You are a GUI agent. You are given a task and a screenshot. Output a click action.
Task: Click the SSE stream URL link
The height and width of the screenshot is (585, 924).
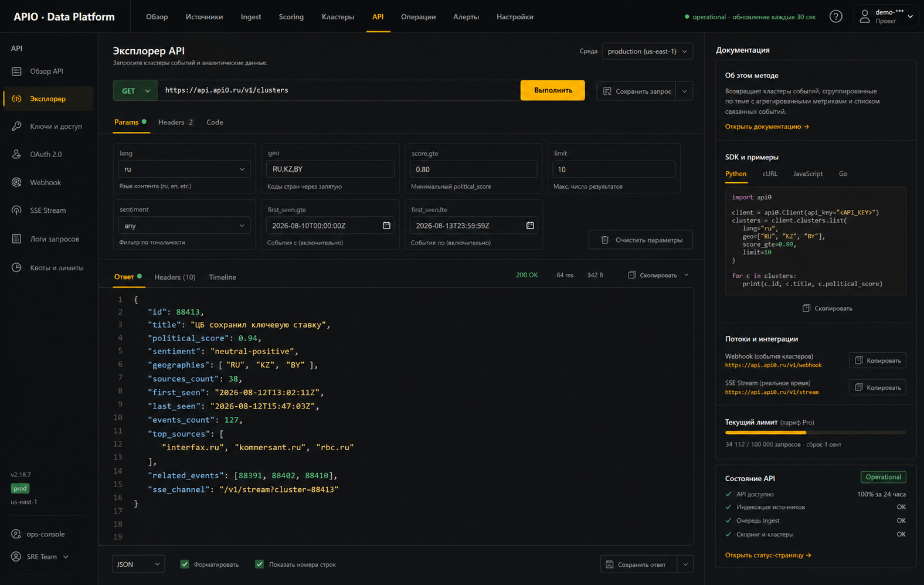tap(772, 392)
